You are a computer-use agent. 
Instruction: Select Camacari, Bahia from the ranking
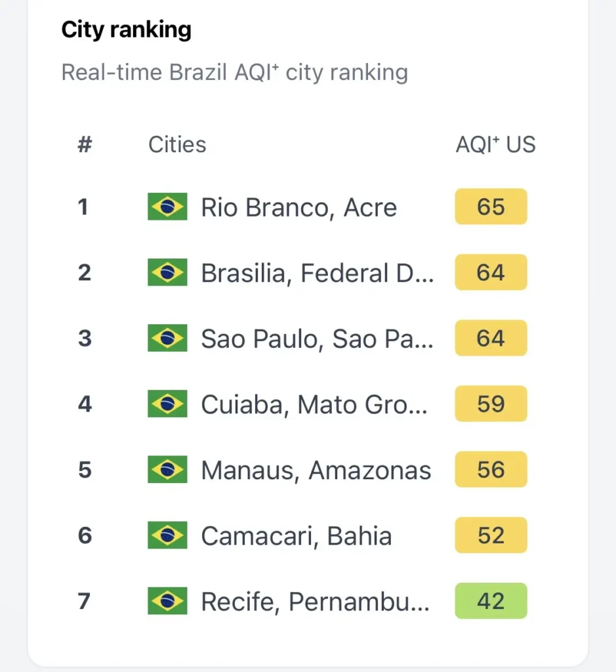click(x=296, y=535)
